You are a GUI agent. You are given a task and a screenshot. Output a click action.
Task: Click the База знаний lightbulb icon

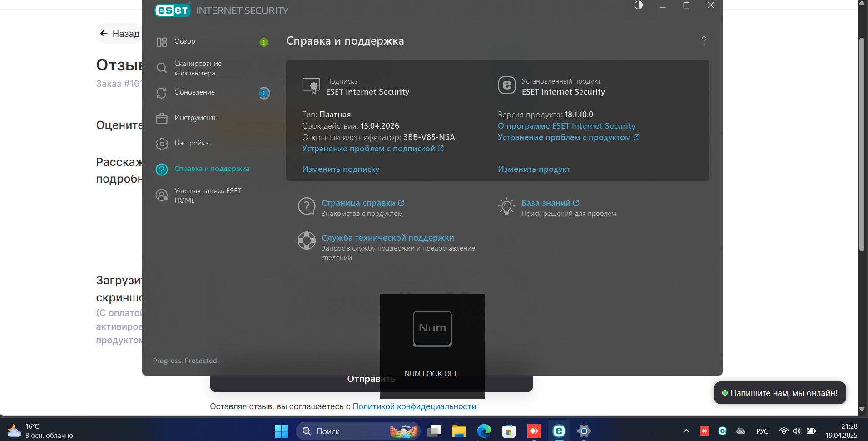506,206
